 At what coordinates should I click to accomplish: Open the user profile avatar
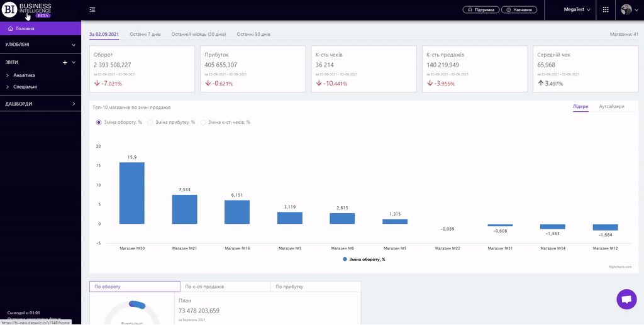point(626,9)
